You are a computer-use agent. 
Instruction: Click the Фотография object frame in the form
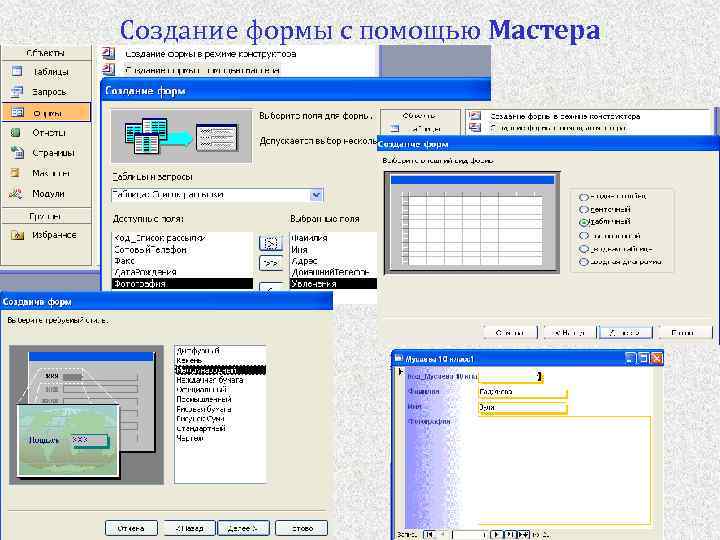point(565,470)
